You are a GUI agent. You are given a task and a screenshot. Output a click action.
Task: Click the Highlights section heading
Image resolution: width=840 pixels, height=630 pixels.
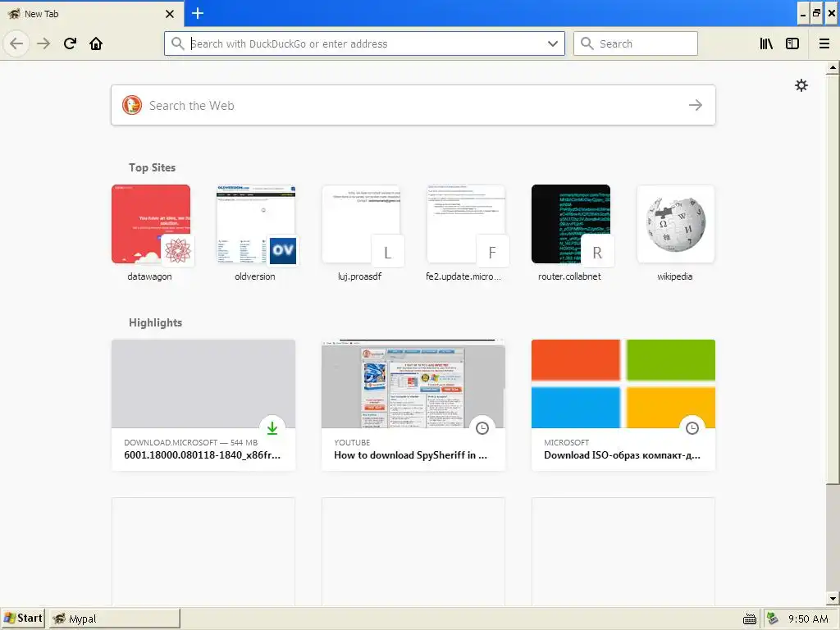[x=155, y=322]
